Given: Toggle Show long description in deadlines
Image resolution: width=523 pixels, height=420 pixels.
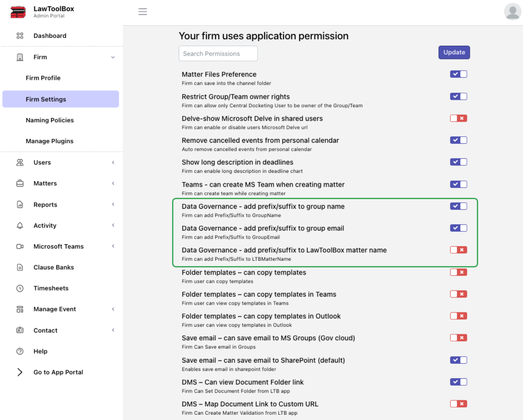Looking at the screenshot, I should pos(458,162).
